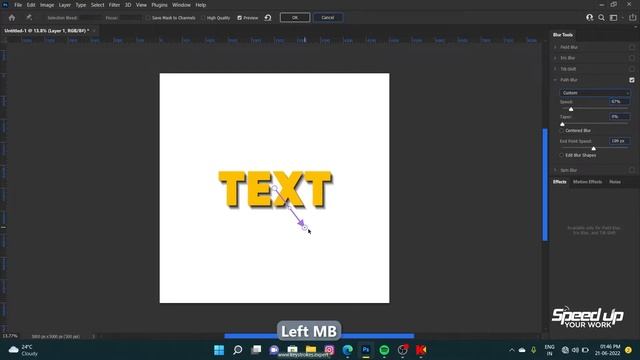Open the Teams chat taskbar icon
This screenshot has height=360, width=640.
(x=274, y=350)
